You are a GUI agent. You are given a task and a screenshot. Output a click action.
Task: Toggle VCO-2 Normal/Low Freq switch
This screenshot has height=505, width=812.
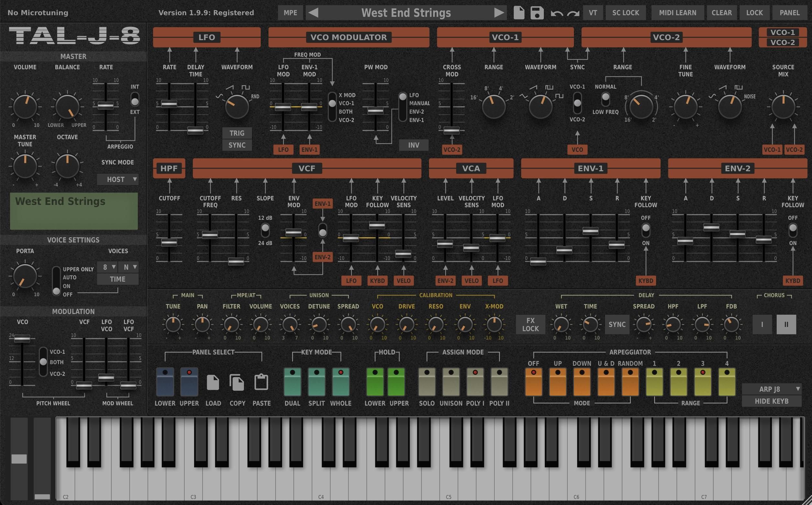click(x=605, y=99)
